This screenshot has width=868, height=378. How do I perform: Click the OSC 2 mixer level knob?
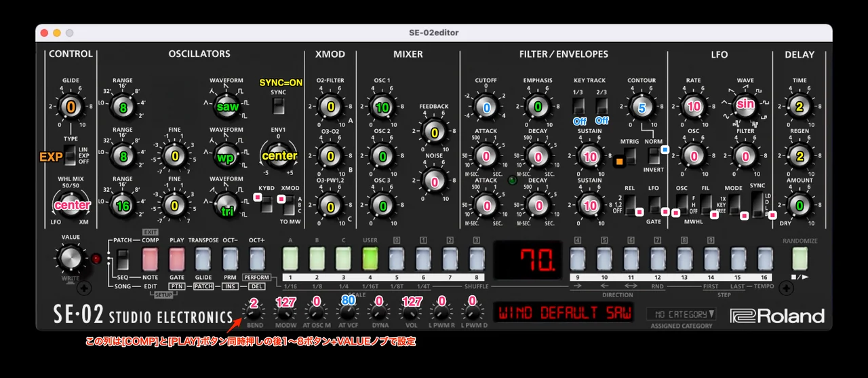(382, 156)
